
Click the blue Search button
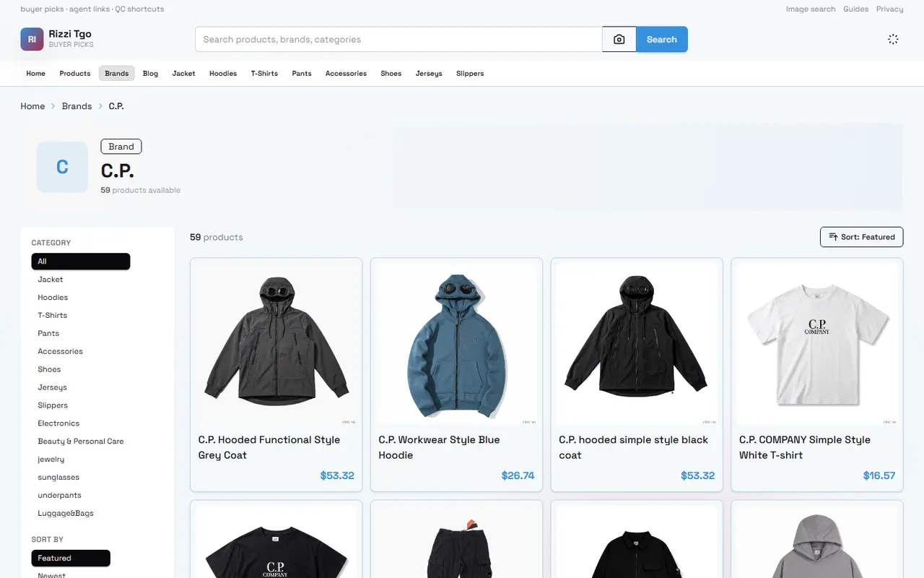662,40
